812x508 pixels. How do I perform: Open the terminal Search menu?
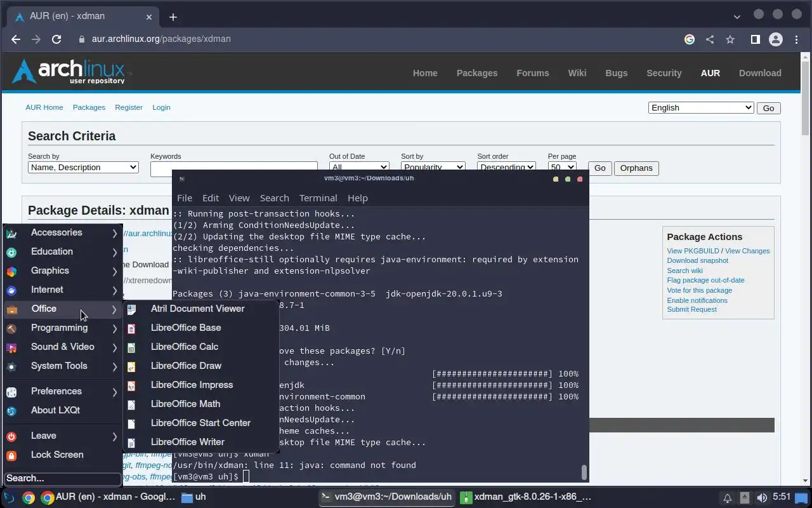point(274,198)
